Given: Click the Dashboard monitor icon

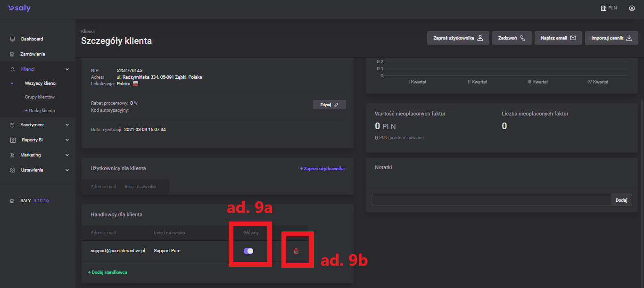Looking at the screenshot, I should (13, 39).
